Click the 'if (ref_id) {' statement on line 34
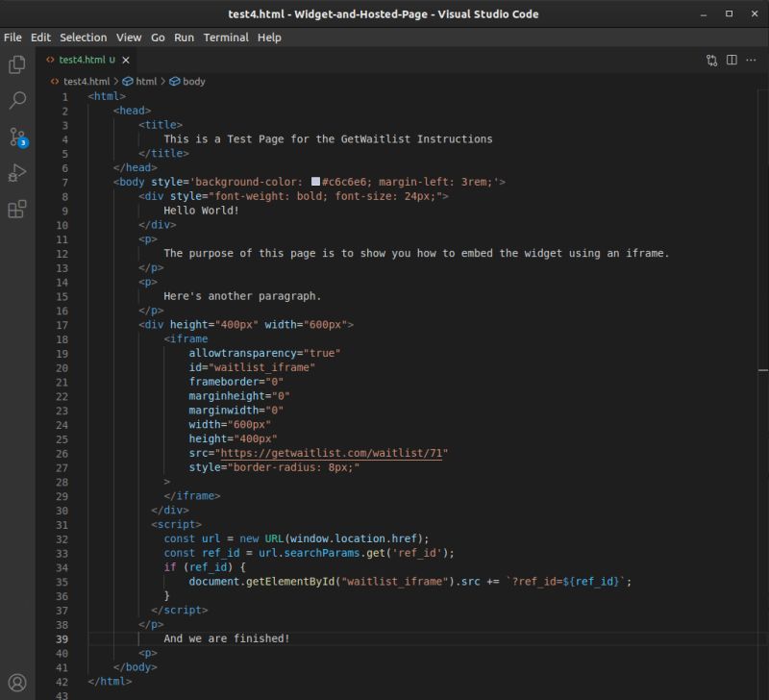 click(x=205, y=567)
